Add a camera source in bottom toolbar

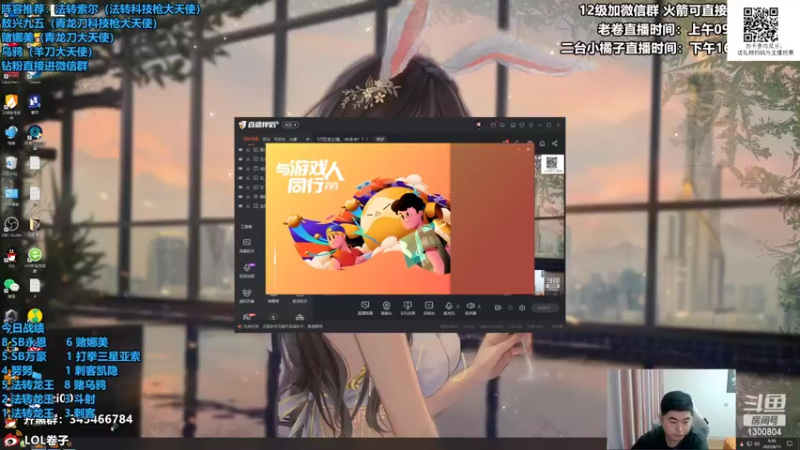pos(386,307)
